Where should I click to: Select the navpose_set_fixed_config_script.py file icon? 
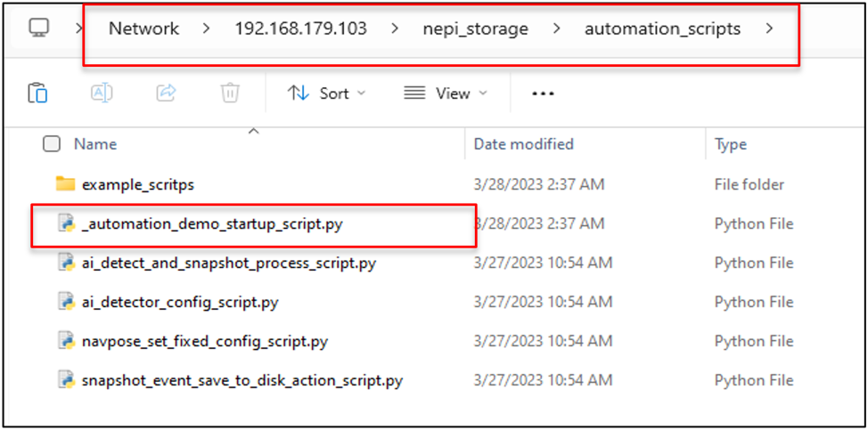tap(67, 342)
